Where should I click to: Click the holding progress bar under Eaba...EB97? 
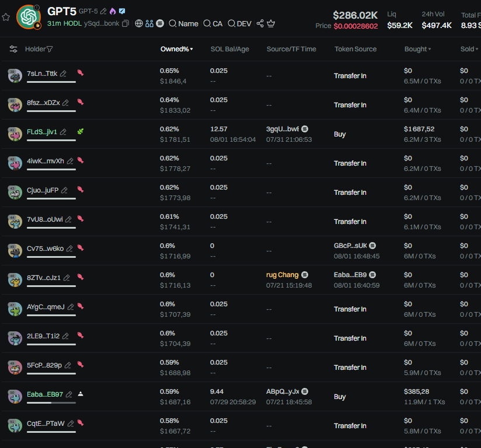[51, 402]
